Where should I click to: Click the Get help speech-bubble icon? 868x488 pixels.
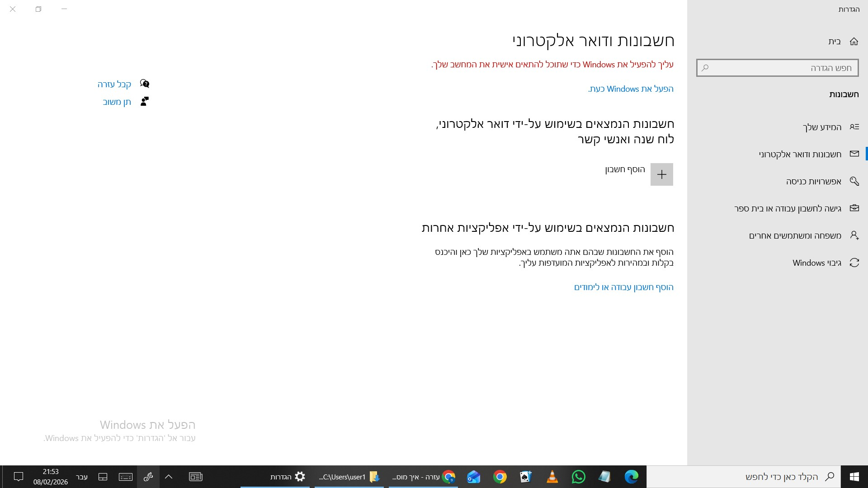pos(144,83)
